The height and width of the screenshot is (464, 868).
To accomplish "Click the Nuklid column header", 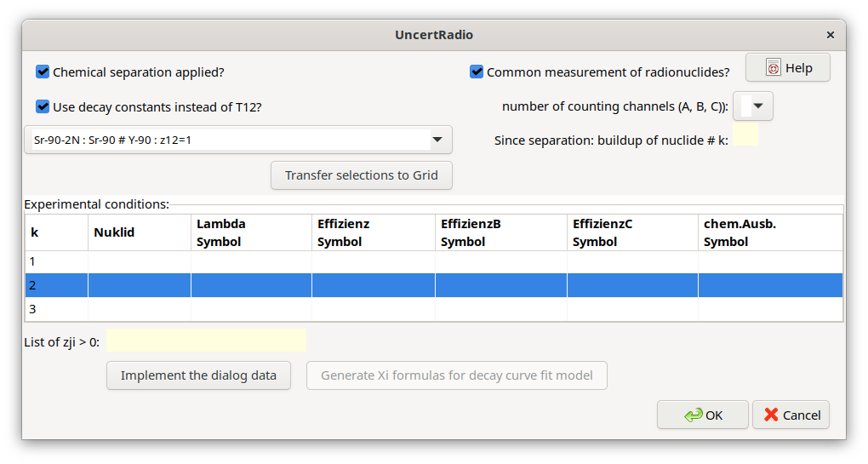I will coord(139,232).
